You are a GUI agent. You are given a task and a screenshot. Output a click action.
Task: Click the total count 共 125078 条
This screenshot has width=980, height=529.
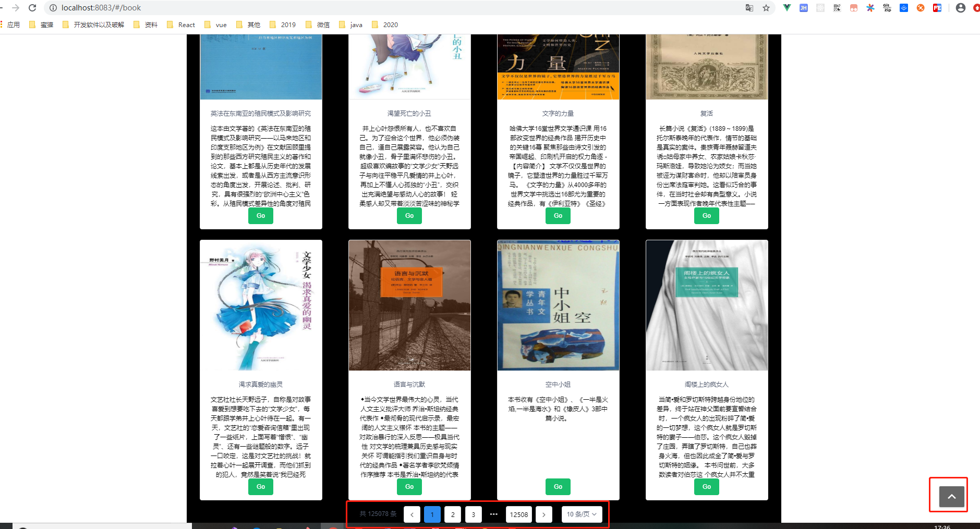click(378, 514)
